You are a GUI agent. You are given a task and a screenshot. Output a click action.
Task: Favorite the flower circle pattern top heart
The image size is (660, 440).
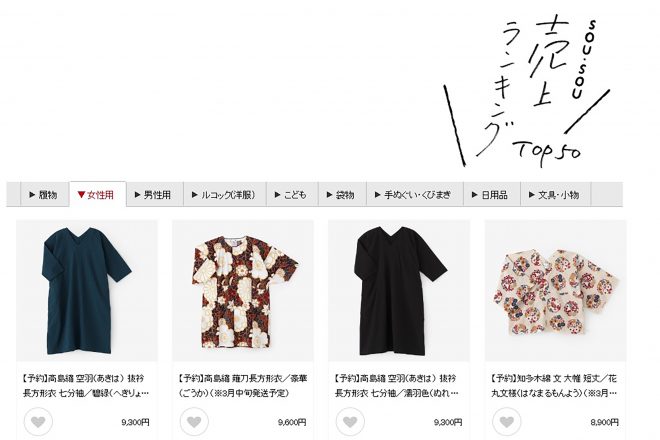tap(507, 421)
